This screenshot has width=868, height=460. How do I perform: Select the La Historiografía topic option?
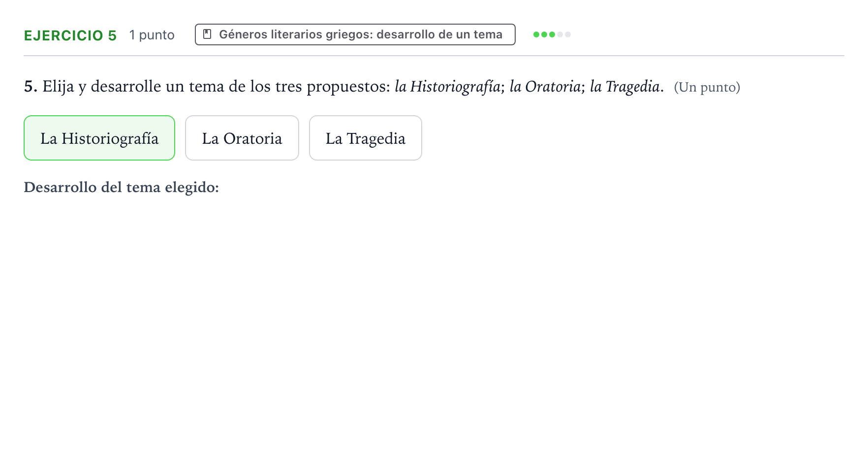tap(99, 138)
